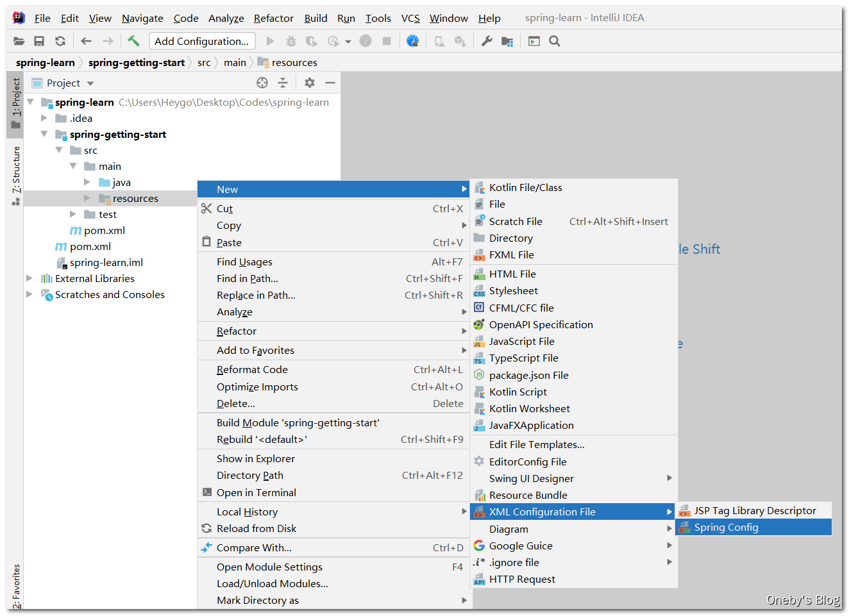Click Google Guice icon in New submenu

tap(479, 546)
